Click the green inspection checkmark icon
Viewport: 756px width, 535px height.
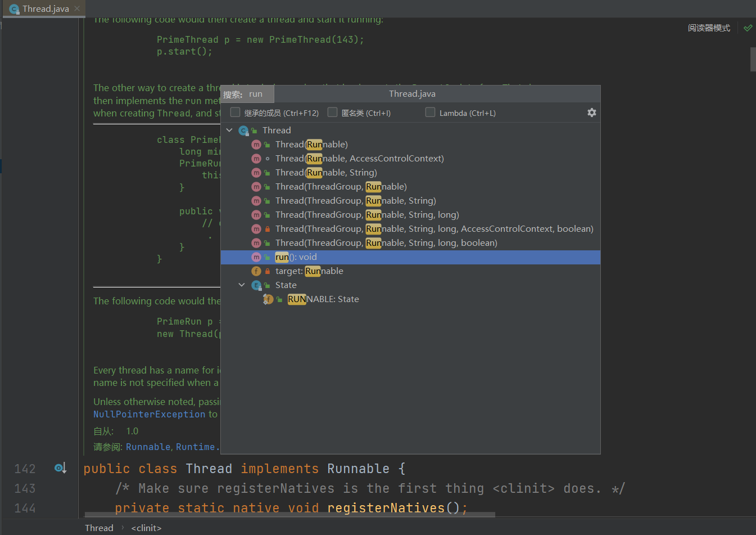(x=748, y=28)
